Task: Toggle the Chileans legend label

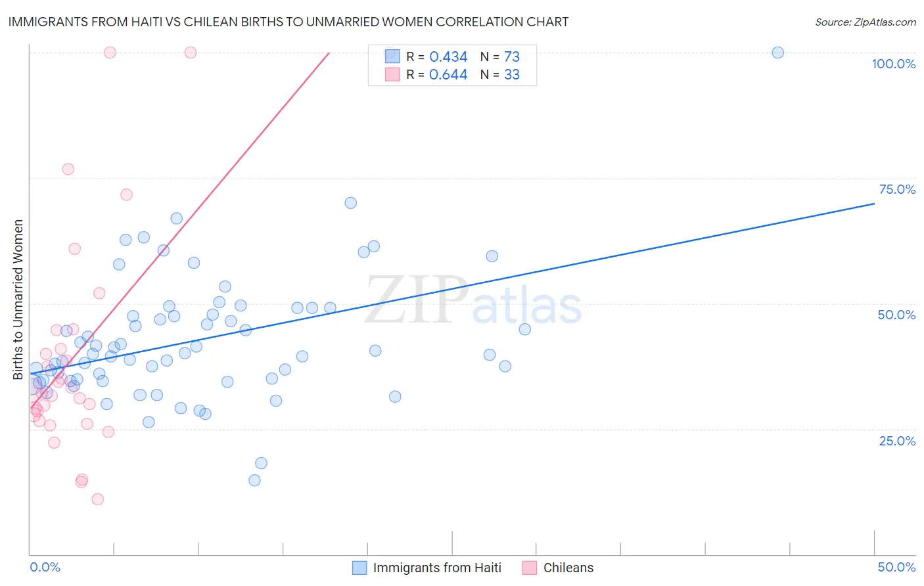Action: click(568, 568)
